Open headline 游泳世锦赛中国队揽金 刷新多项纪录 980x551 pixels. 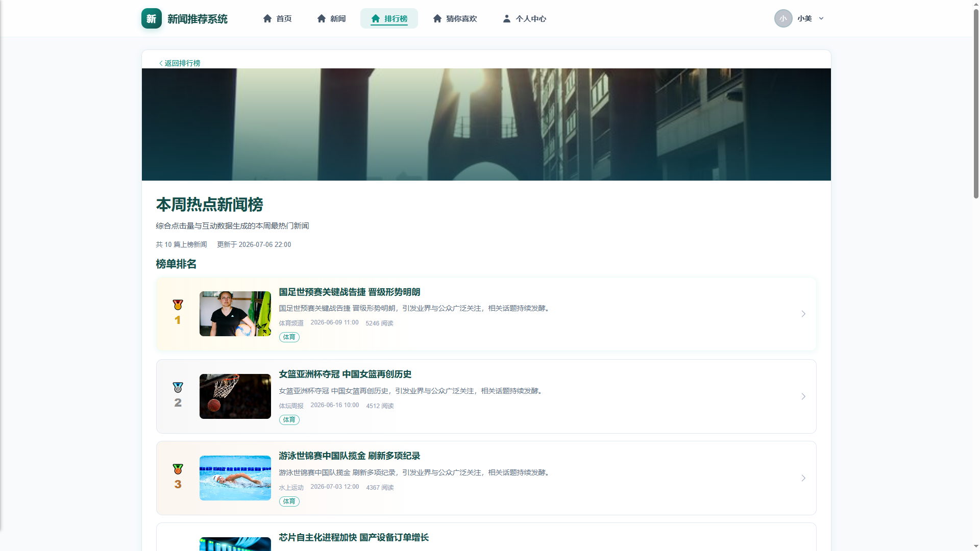(349, 456)
